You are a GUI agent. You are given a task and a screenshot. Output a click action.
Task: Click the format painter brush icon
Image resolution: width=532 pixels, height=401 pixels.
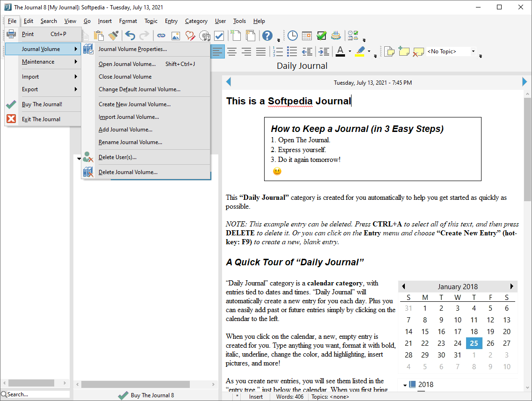113,35
